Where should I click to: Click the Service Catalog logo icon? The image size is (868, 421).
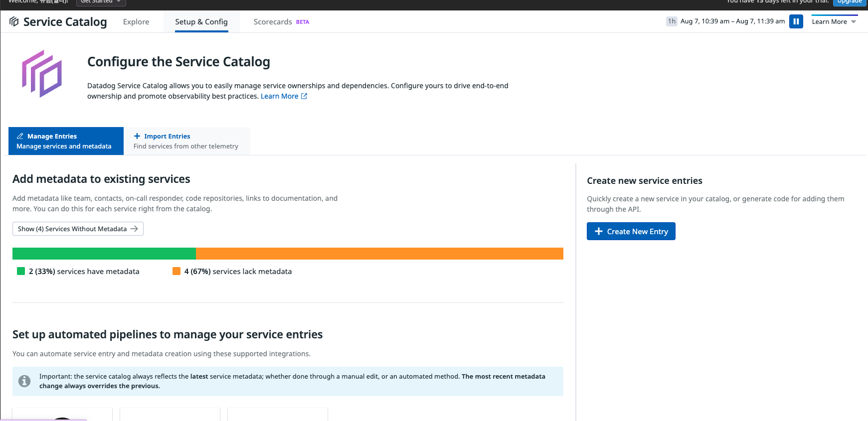(x=14, y=21)
